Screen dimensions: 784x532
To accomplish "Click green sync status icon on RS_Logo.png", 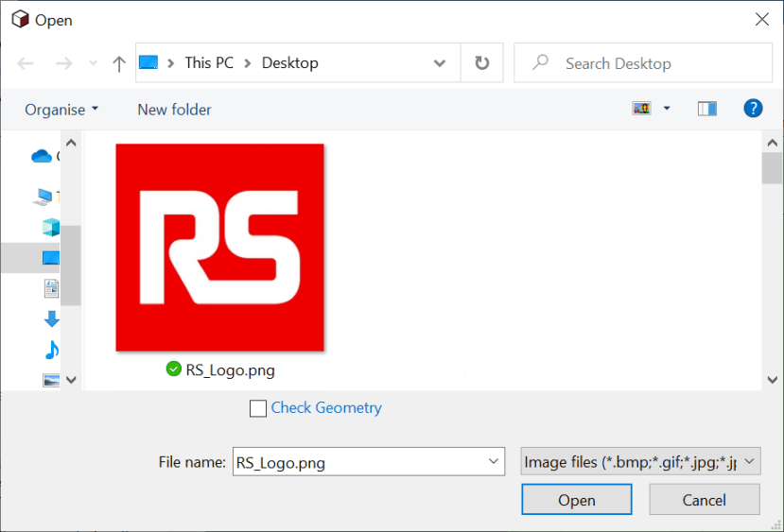I will tap(173, 369).
